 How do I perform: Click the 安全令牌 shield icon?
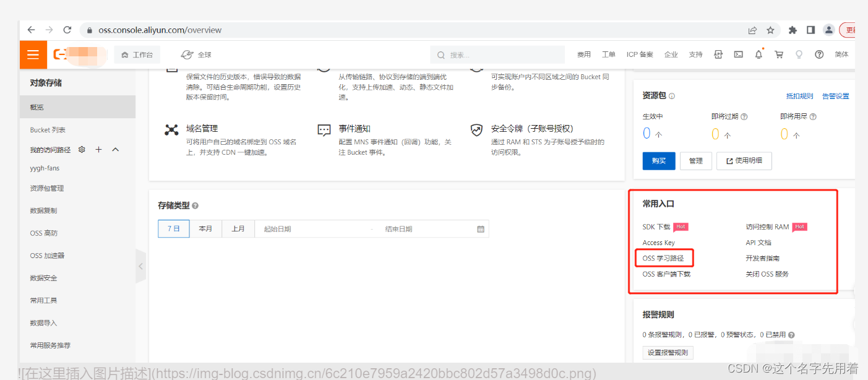pyautogui.click(x=476, y=130)
